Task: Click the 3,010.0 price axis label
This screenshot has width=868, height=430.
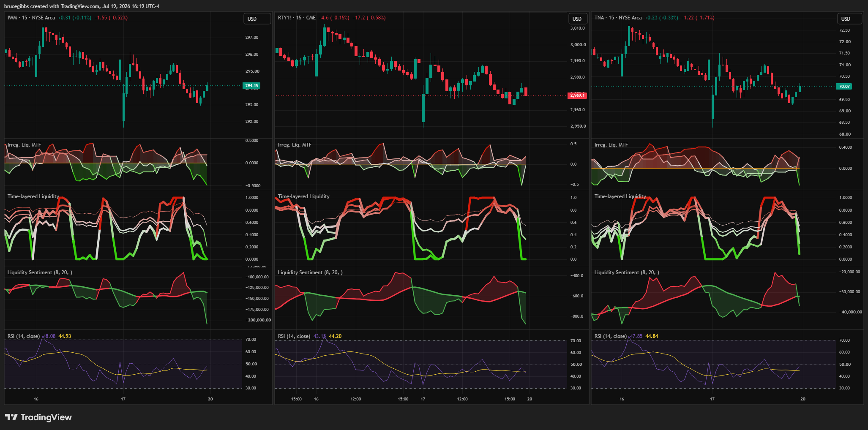Action: click(x=578, y=28)
